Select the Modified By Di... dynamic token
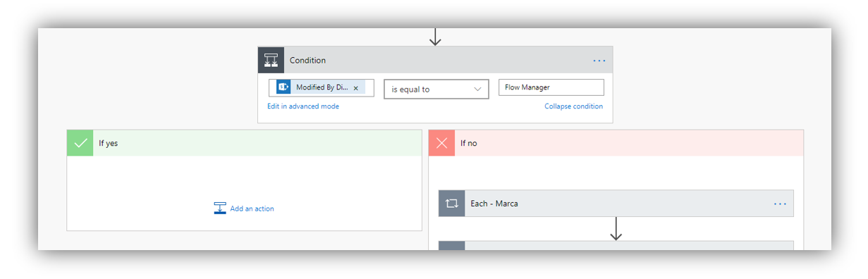 (x=321, y=88)
